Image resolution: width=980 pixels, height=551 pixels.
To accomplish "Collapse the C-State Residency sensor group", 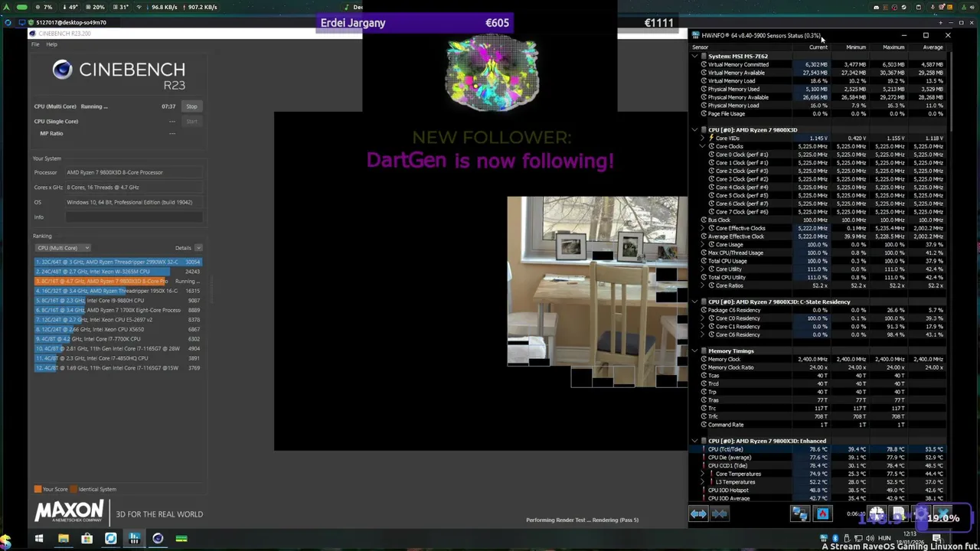I will (694, 302).
